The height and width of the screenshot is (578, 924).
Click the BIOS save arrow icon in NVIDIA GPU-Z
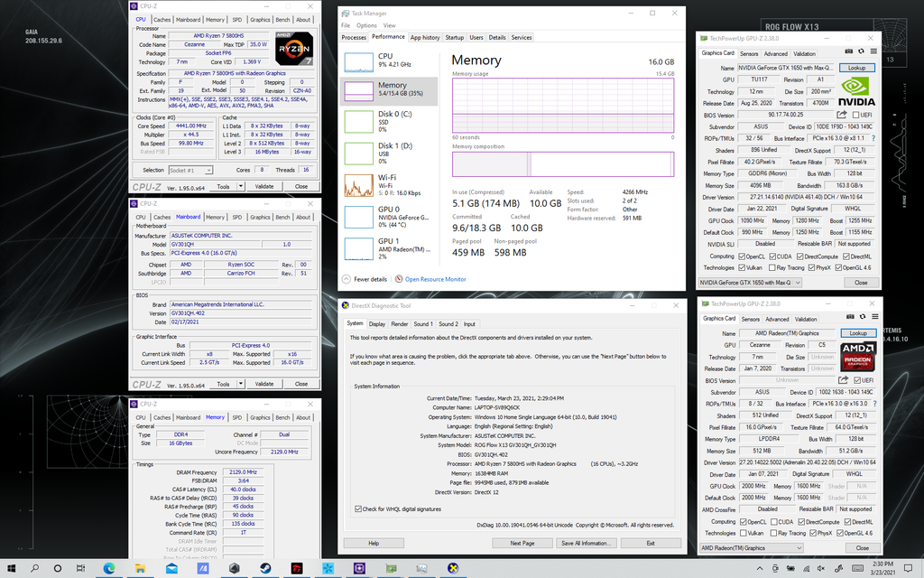tap(842, 115)
